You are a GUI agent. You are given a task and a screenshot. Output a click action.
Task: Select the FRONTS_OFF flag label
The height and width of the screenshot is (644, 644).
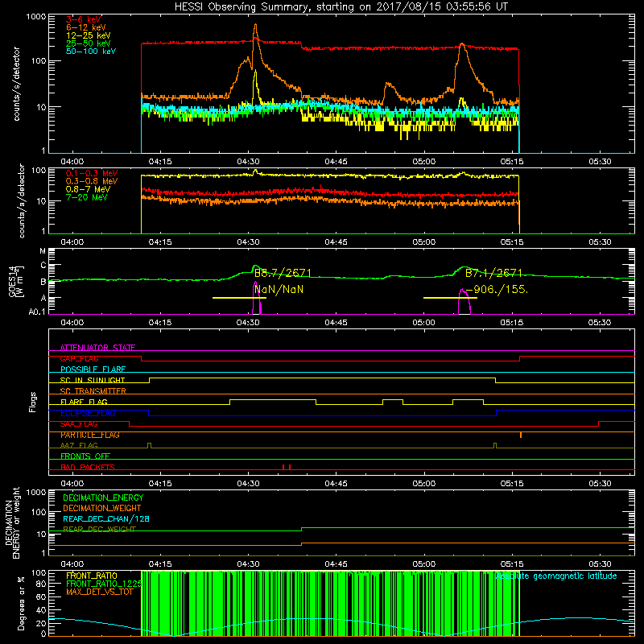[85, 456]
